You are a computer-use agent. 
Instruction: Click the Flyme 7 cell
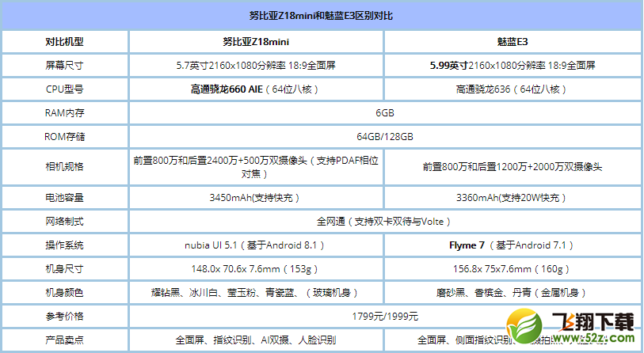pyautogui.click(x=513, y=245)
